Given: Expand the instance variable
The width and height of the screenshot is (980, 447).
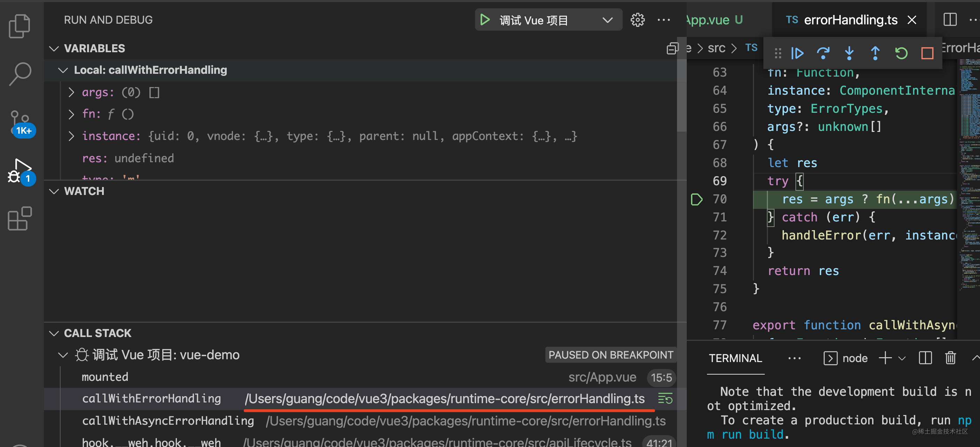Looking at the screenshot, I should tap(71, 136).
